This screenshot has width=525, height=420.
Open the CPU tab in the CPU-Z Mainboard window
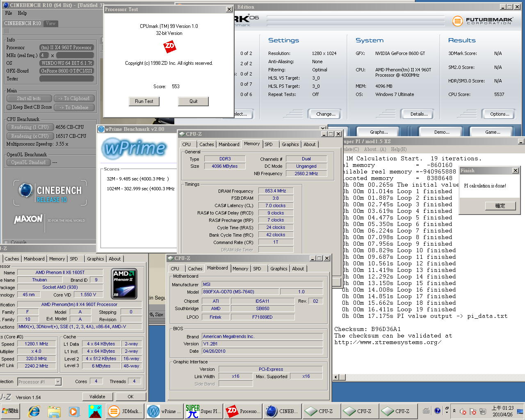click(175, 269)
